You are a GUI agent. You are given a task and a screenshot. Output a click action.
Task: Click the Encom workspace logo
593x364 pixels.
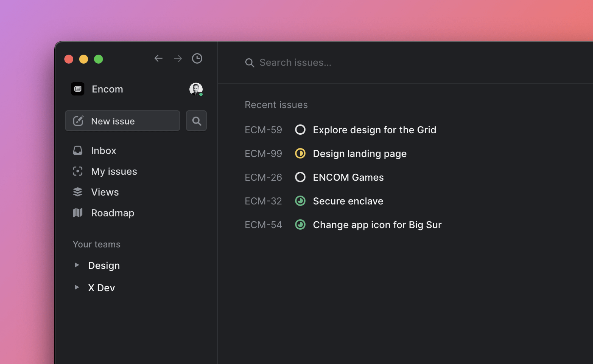(x=78, y=89)
